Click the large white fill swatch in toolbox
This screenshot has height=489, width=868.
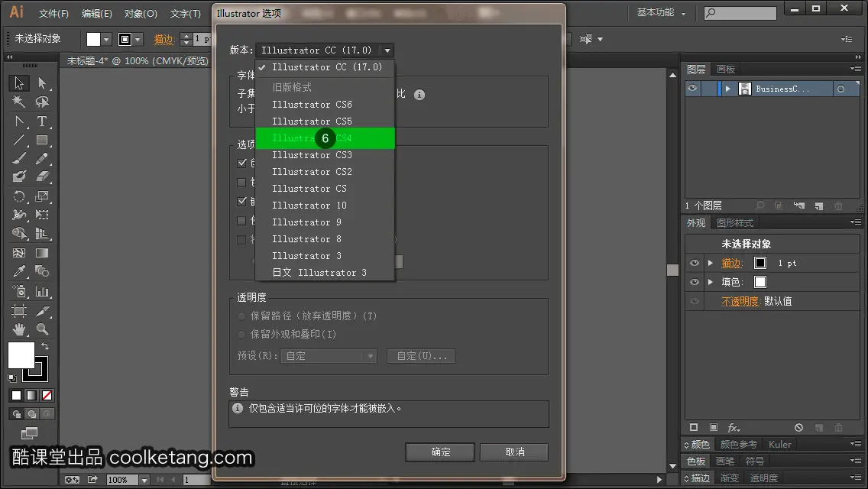click(x=21, y=355)
